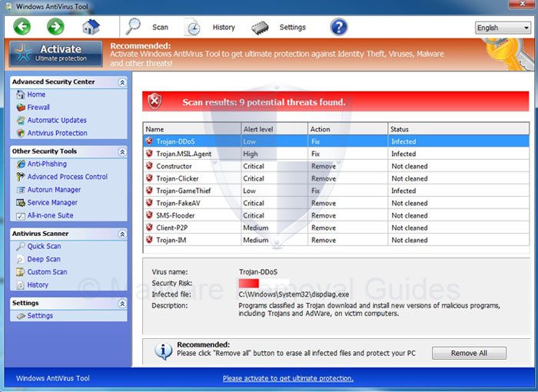Select Scan in the top toolbar
Screen dimensions: 538x392
[160, 27]
